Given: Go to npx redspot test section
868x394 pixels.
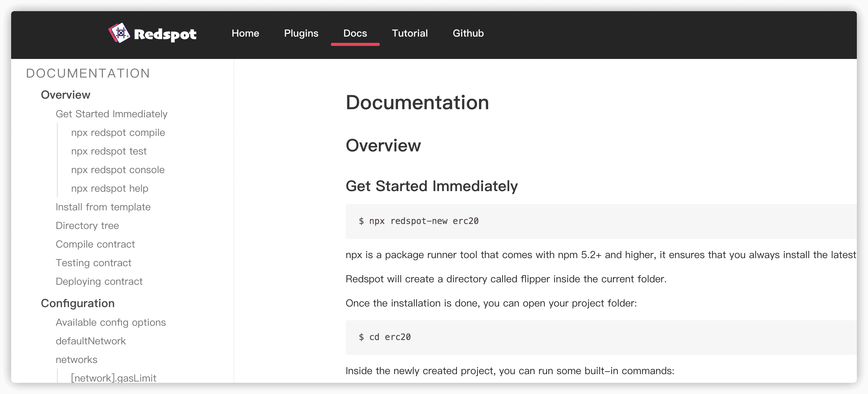Looking at the screenshot, I should pyautogui.click(x=109, y=151).
